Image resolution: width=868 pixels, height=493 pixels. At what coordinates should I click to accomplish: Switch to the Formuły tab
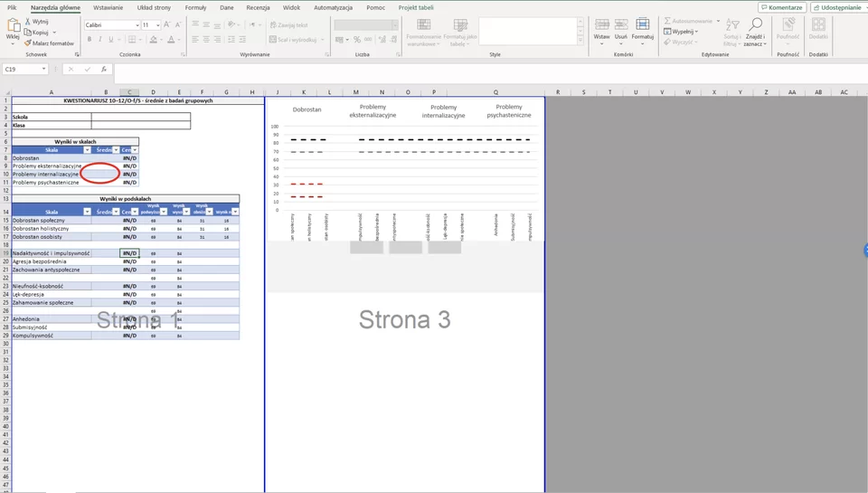(x=195, y=8)
